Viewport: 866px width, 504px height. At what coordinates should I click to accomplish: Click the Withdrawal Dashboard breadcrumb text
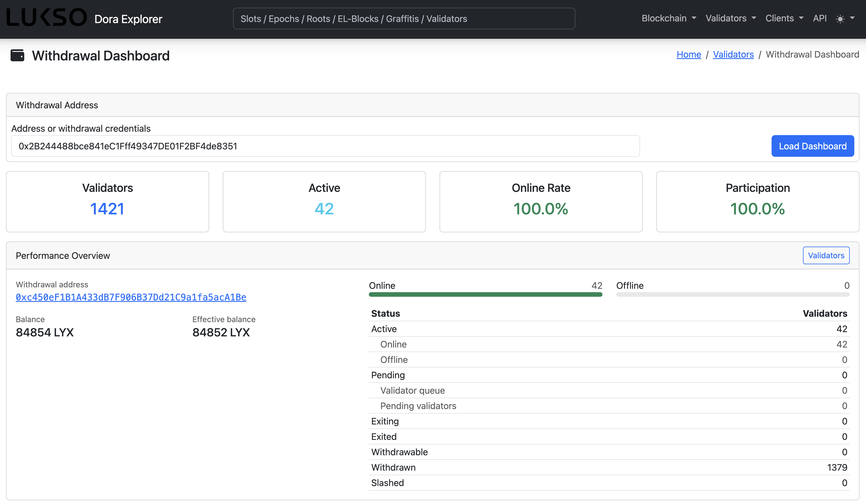pyautogui.click(x=812, y=54)
